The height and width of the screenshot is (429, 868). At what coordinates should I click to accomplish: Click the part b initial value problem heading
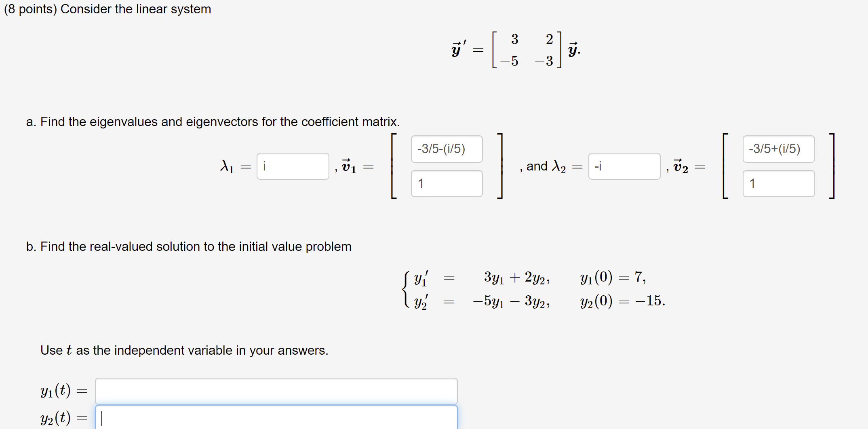[189, 246]
